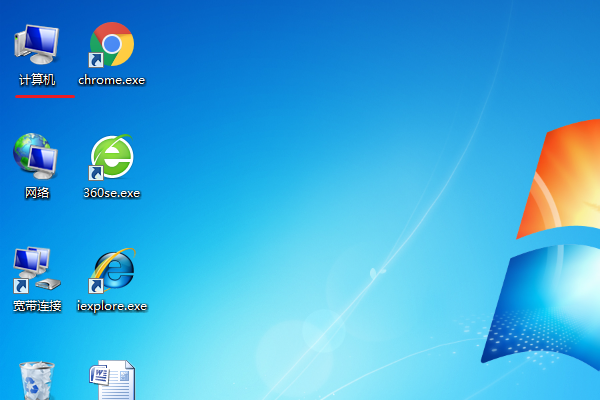Click the chrome.exe label text
The image size is (600, 400).
tap(112, 80)
